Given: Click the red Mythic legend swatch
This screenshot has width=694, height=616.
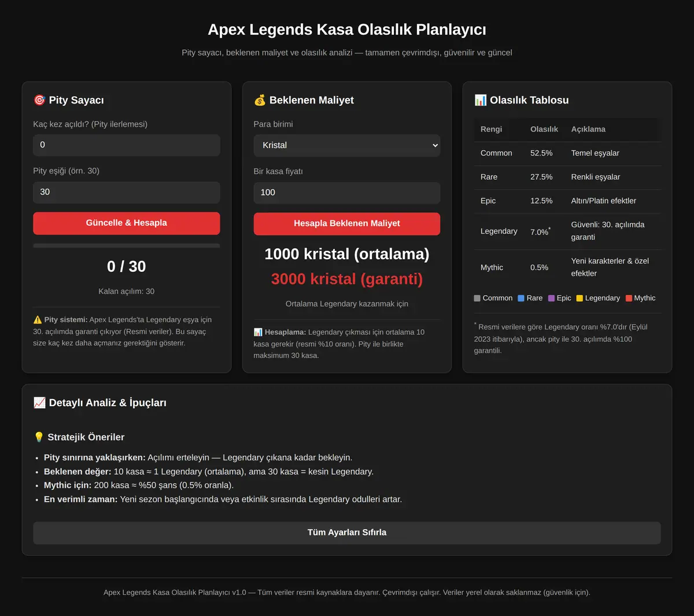Looking at the screenshot, I should coord(629,298).
